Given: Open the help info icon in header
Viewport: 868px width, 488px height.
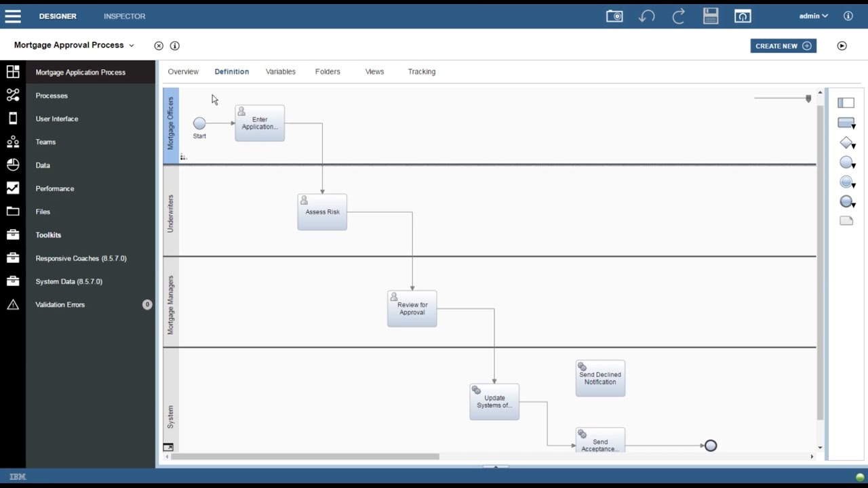Looking at the screenshot, I should pos(848,16).
